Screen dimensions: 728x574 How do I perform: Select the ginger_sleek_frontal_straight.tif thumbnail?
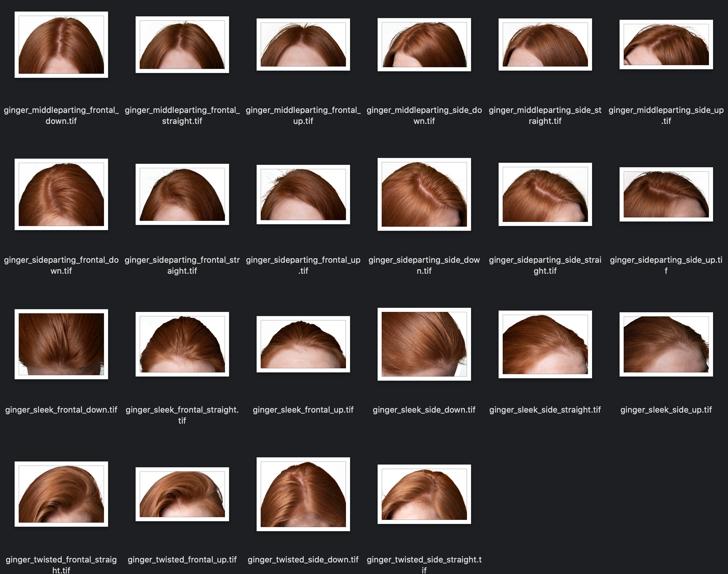tap(182, 344)
